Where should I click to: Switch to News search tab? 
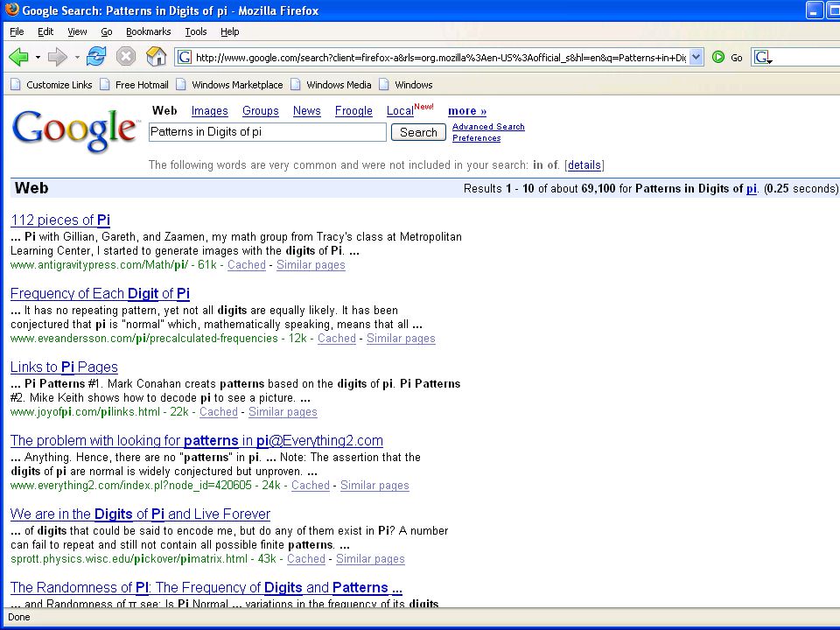307,111
